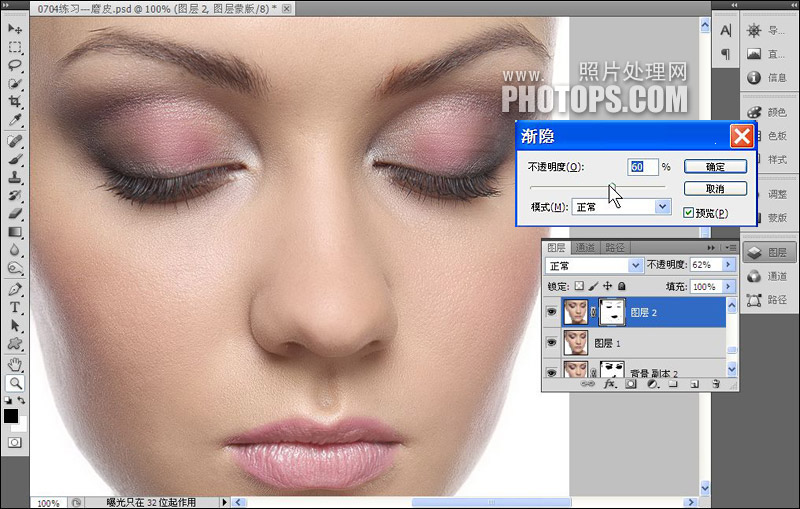Select the Crop tool
The width and height of the screenshot is (800, 509).
point(15,101)
